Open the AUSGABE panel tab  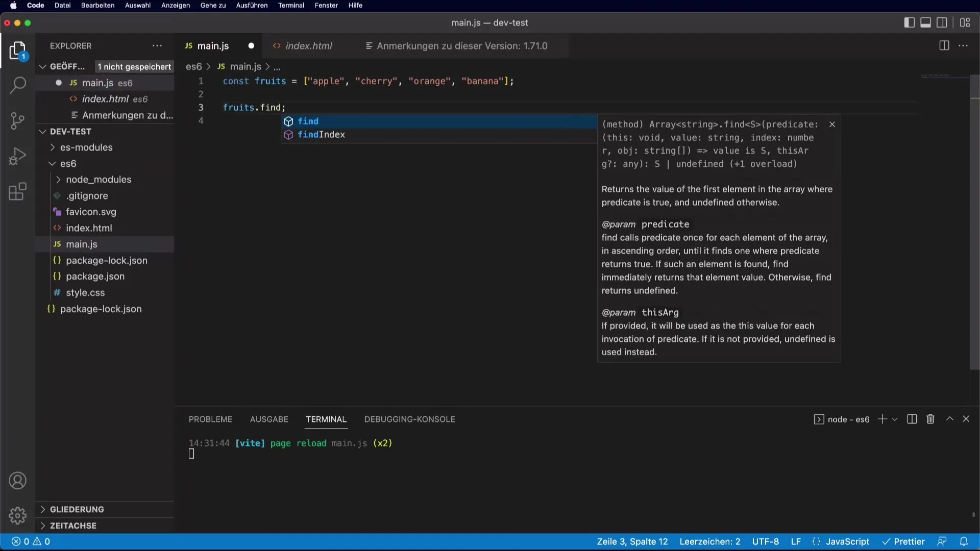(269, 419)
